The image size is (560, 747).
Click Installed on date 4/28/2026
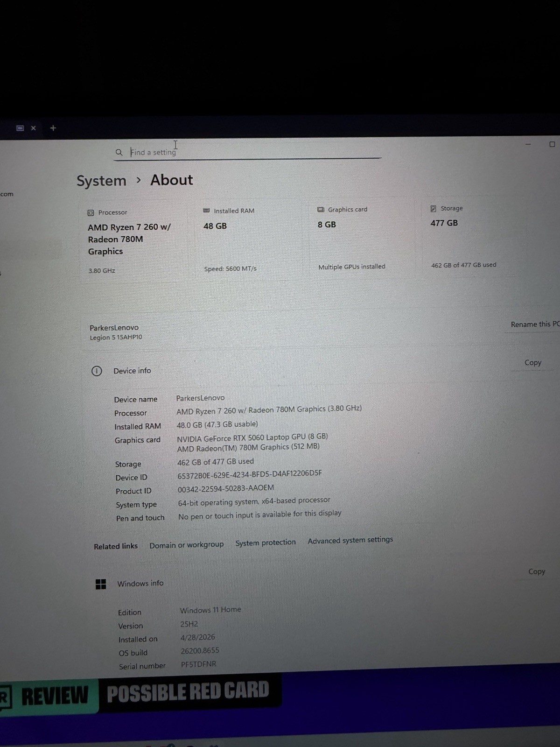(x=198, y=637)
